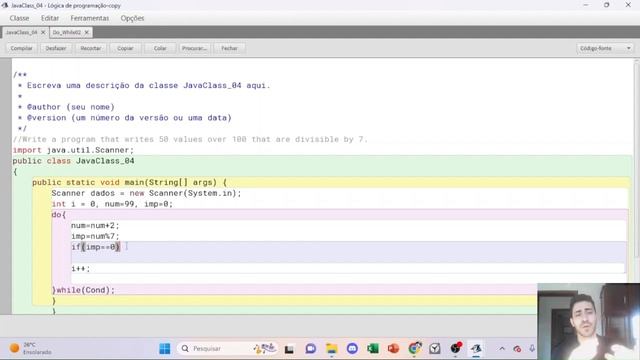Open the Classe menu
The height and width of the screenshot is (360, 640).
pos(19,18)
